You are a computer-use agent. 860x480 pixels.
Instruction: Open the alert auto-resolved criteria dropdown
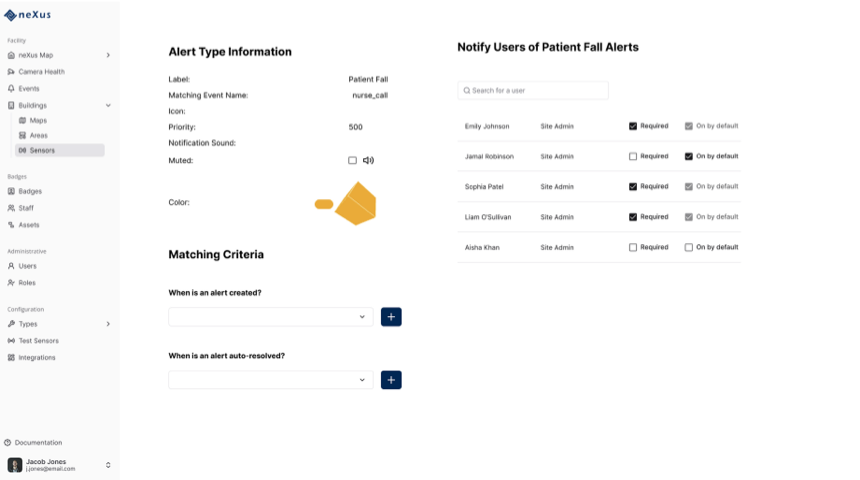point(271,380)
